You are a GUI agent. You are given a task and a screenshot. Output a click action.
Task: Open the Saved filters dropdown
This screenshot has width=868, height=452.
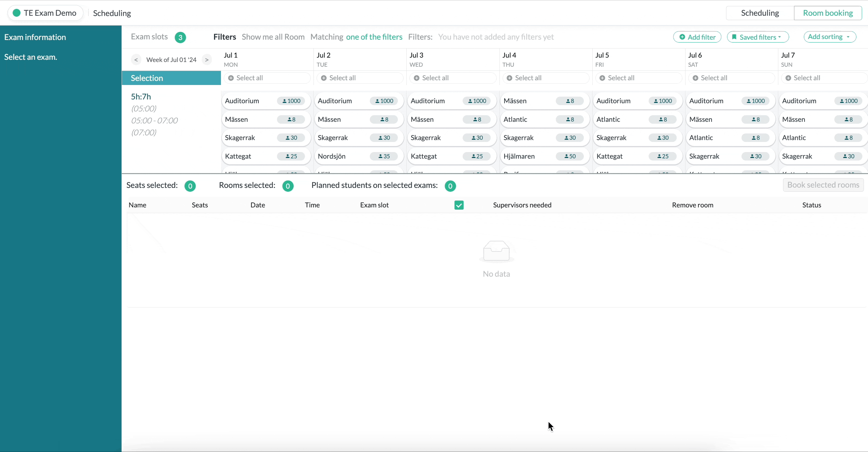click(x=758, y=37)
